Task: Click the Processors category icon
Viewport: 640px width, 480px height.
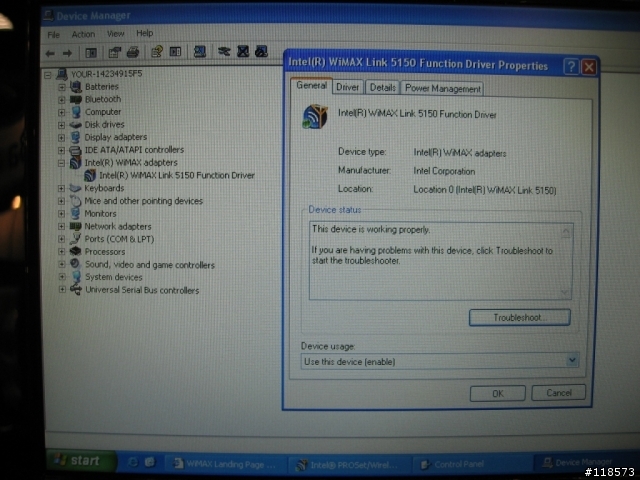Action: click(x=75, y=251)
